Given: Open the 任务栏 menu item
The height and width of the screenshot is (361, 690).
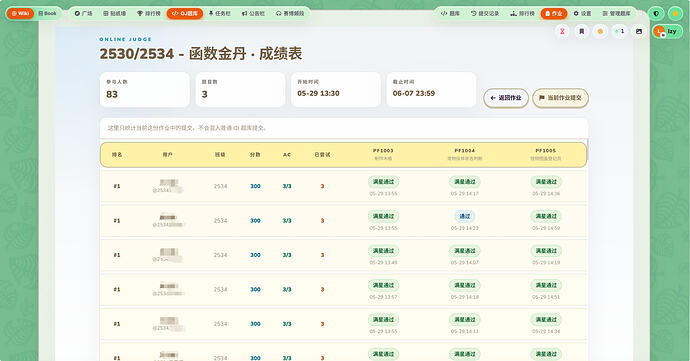Looking at the screenshot, I should (220, 13).
